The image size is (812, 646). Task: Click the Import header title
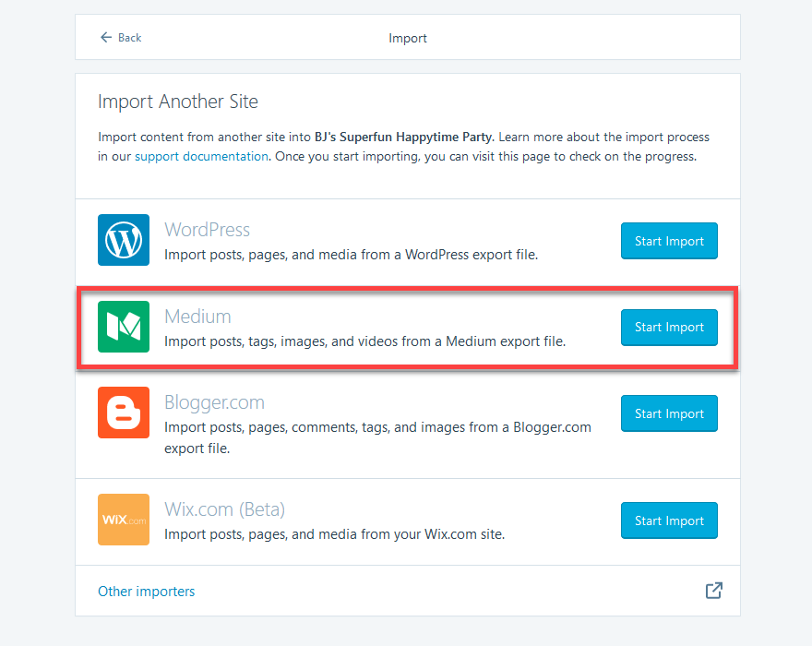[x=407, y=38]
